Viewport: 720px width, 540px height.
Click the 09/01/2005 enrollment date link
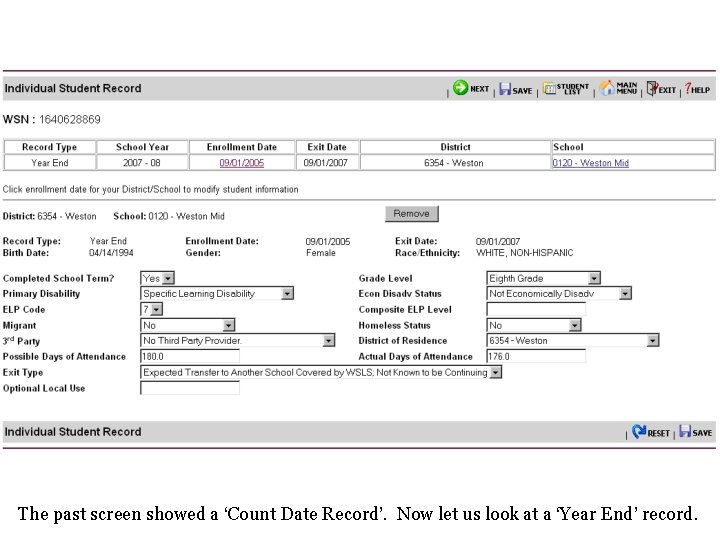pyautogui.click(x=242, y=163)
